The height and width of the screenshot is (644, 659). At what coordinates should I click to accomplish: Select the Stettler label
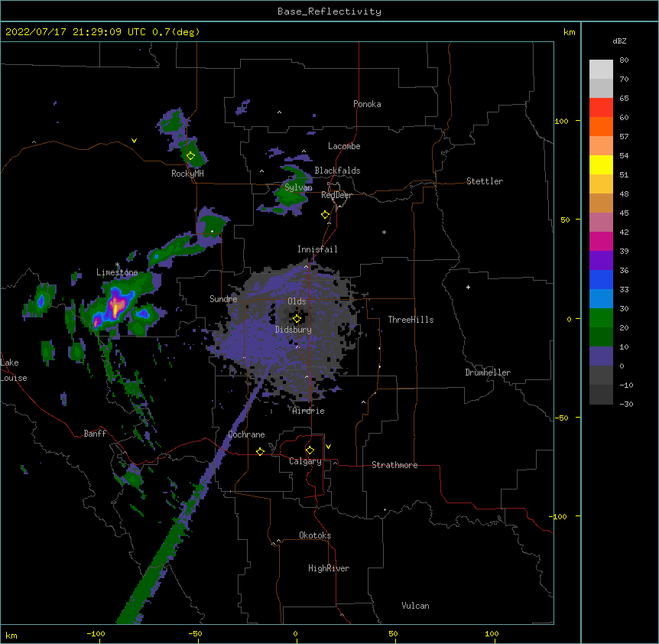tap(485, 181)
